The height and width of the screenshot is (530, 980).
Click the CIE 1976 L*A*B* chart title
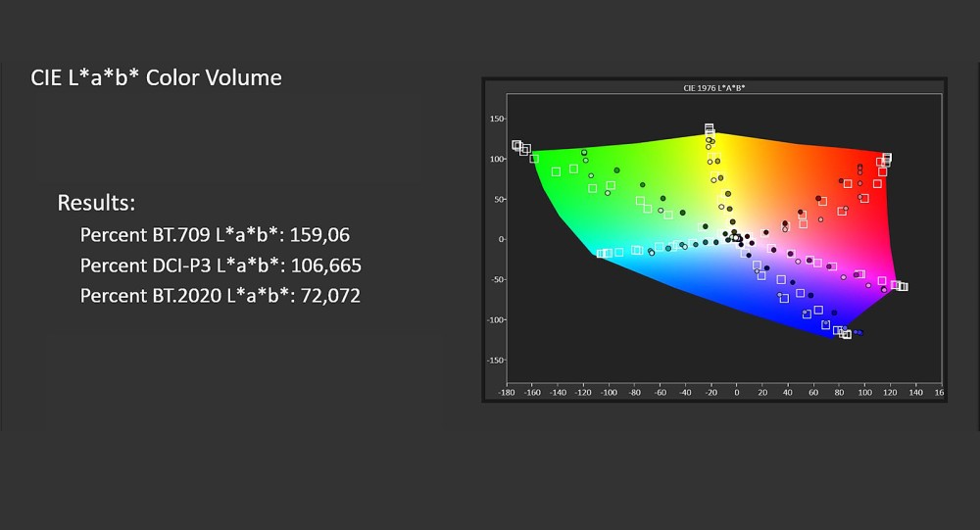pos(714,88)
